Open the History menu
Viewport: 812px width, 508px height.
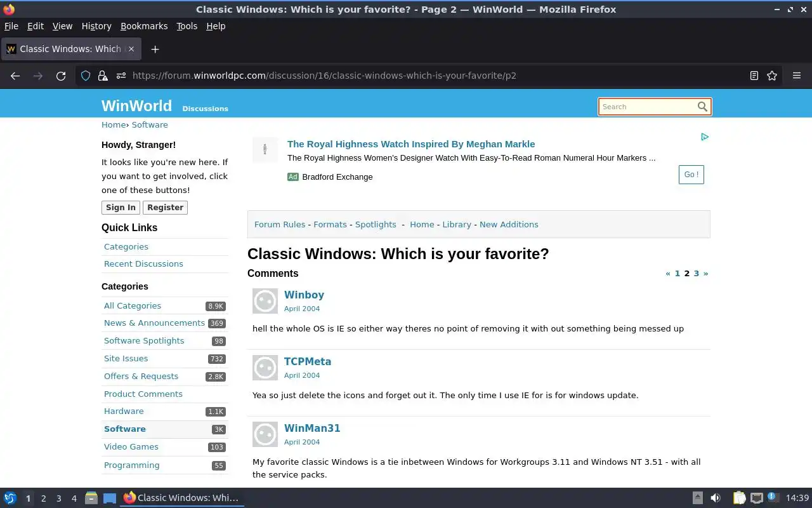(96, 26)
